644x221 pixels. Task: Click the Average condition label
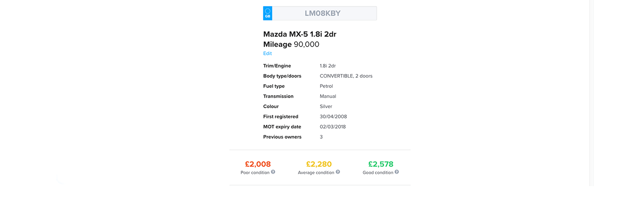(316, 173)
